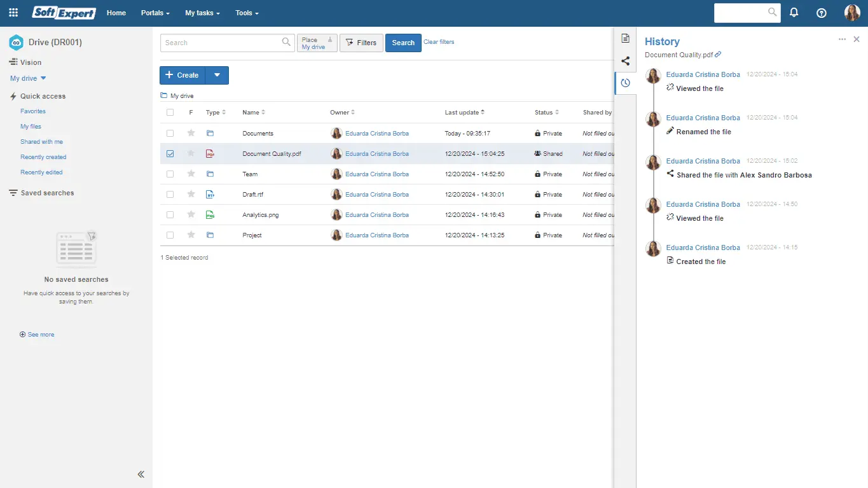Viewport: 868px width, 488px height.
Task: Click the Clear filters link
Action: tap(439, 42)
